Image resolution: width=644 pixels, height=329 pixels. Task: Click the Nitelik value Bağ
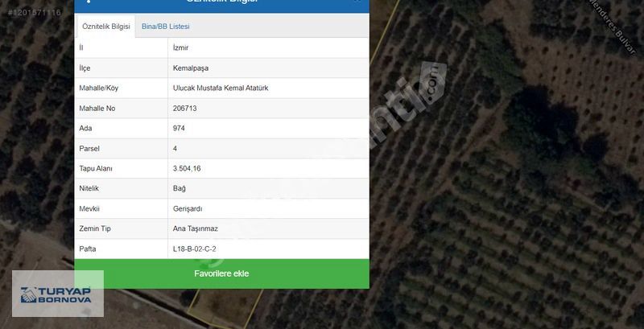(x=179, y=189)
